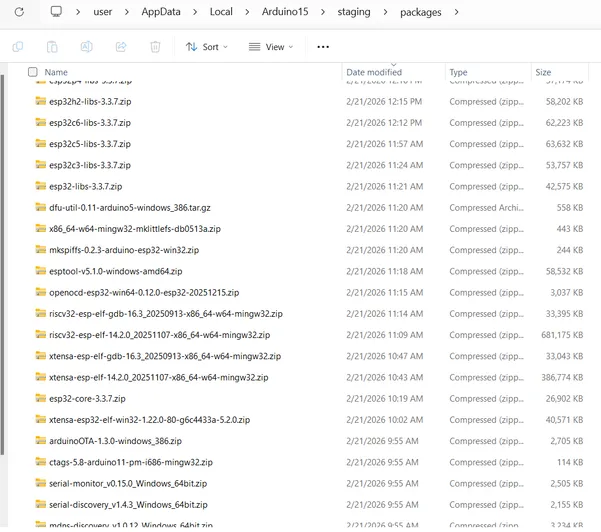Open the View dropdown menu
601x532 pixels.
tap(271, 47)
